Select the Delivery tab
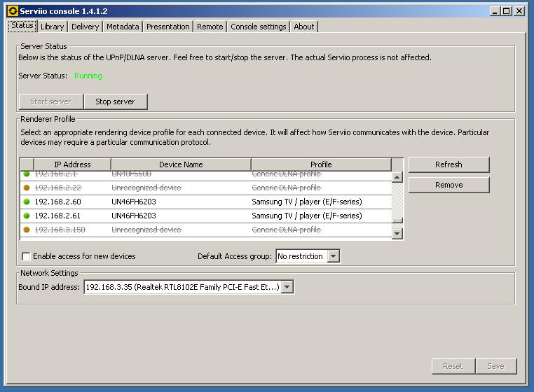The width and height of the screenshot is (534, 392). tap(85, 27)
